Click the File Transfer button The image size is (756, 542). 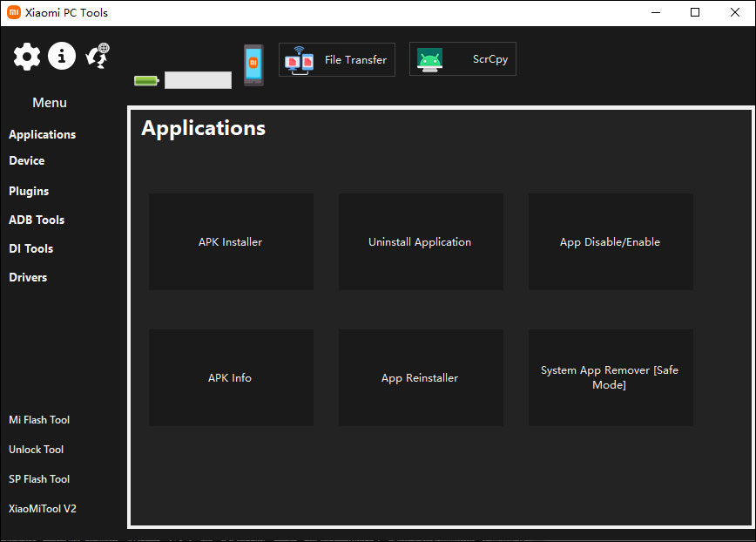click(337, 60)
